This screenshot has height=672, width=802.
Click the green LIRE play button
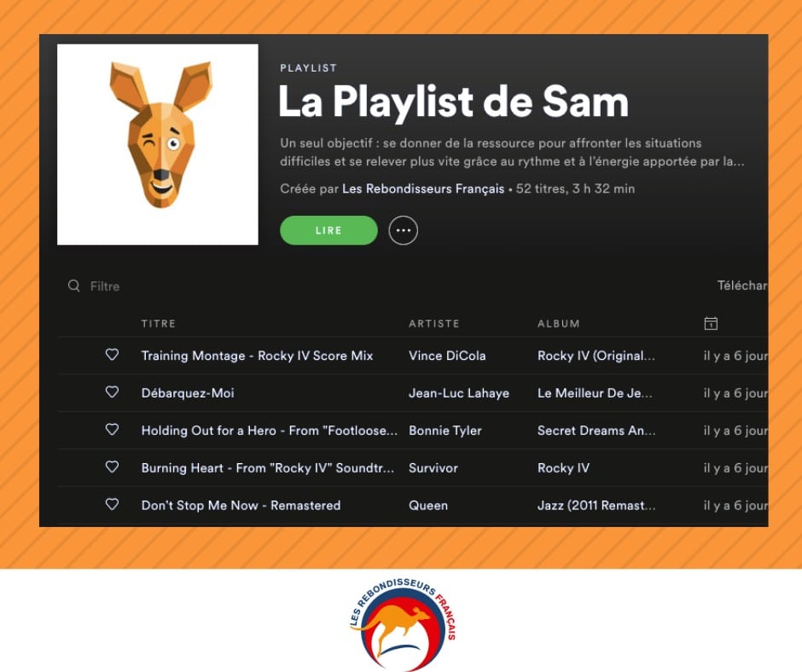point(328,230)
